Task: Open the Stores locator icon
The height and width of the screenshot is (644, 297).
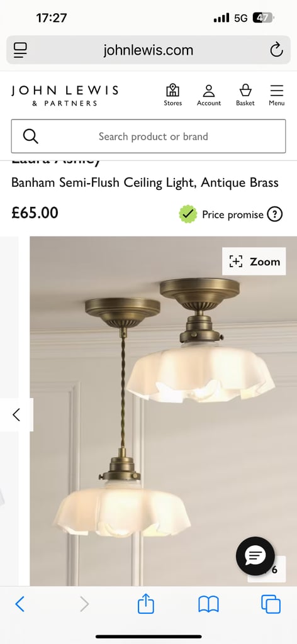Action: pos(172,95)
